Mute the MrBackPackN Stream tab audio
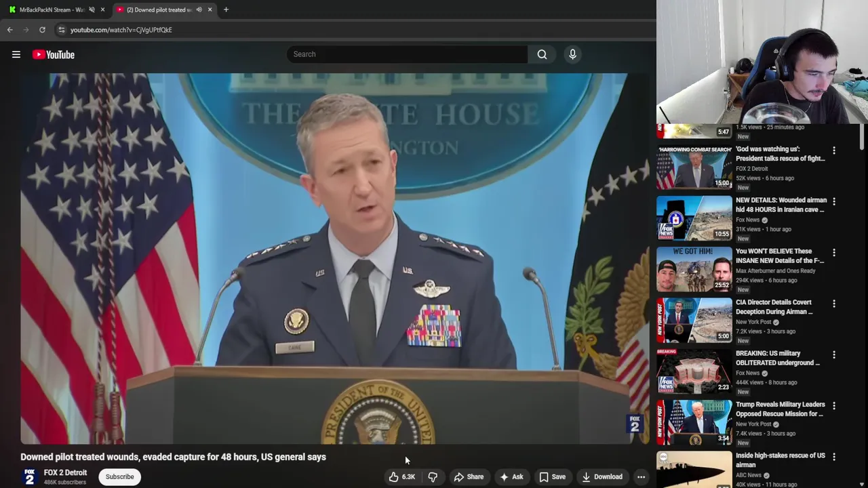The image size is (868, 488). 92,10
